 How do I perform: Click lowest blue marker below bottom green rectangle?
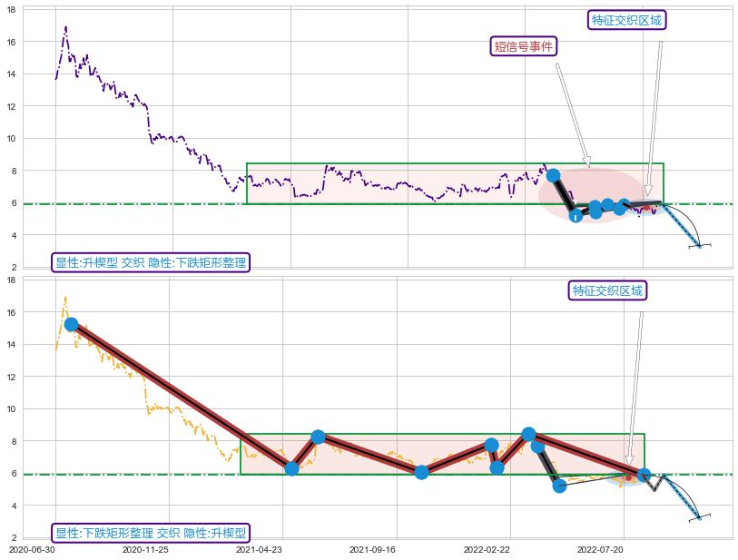pyautogui.click(x=559, y=486)
